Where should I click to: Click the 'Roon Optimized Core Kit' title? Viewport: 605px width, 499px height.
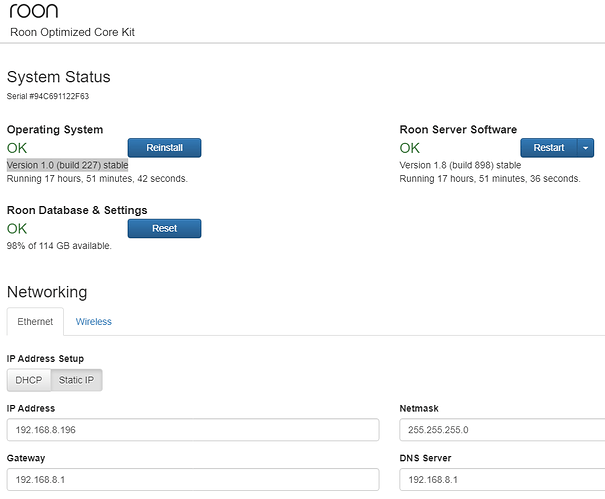click(73, 32)
